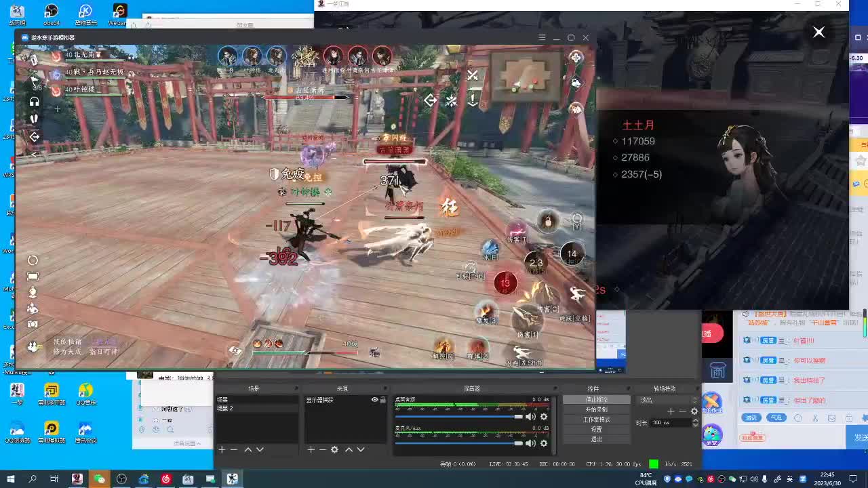Viewport: 868px width, 488px height.
Task: Pop out the 场景 dock panel
Action: click(x=296, y=388)
